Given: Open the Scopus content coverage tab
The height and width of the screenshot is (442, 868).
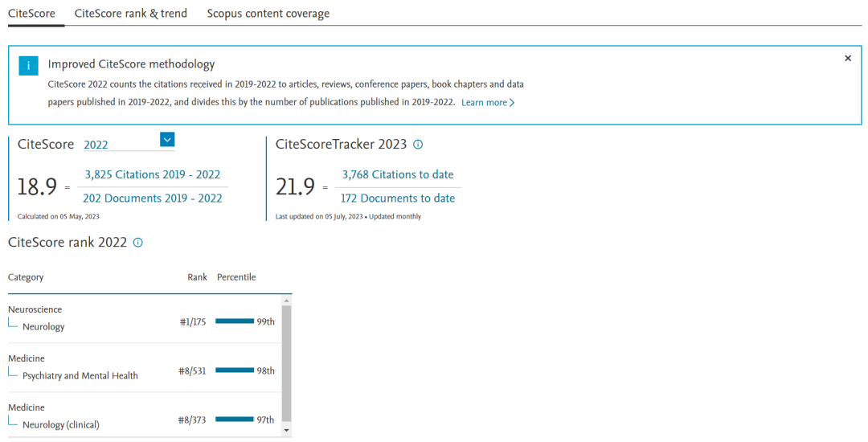Looking at the screenshot, I should (268, 14).
